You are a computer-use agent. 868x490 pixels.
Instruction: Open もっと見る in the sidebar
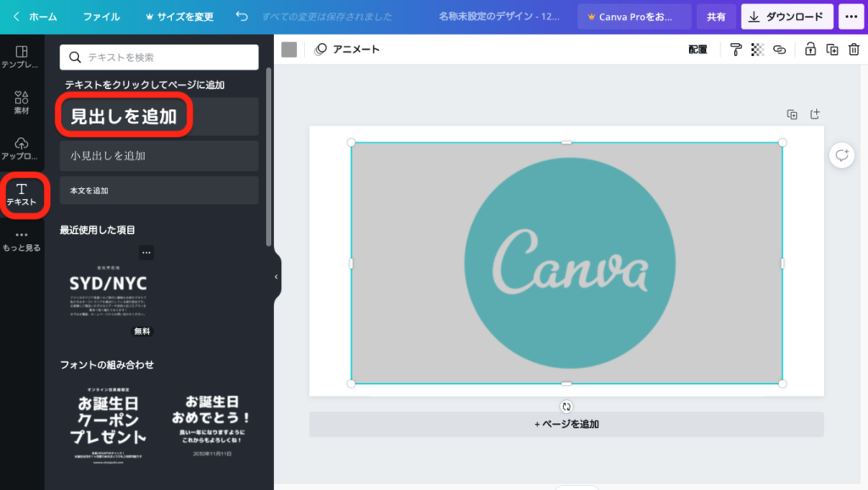[21, 242]
